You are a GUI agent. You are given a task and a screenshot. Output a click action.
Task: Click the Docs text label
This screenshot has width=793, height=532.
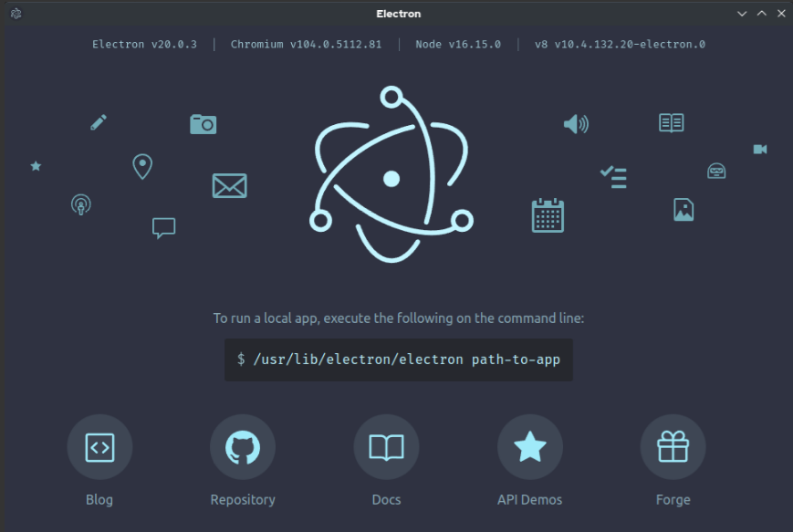click(x=386, y=500)
